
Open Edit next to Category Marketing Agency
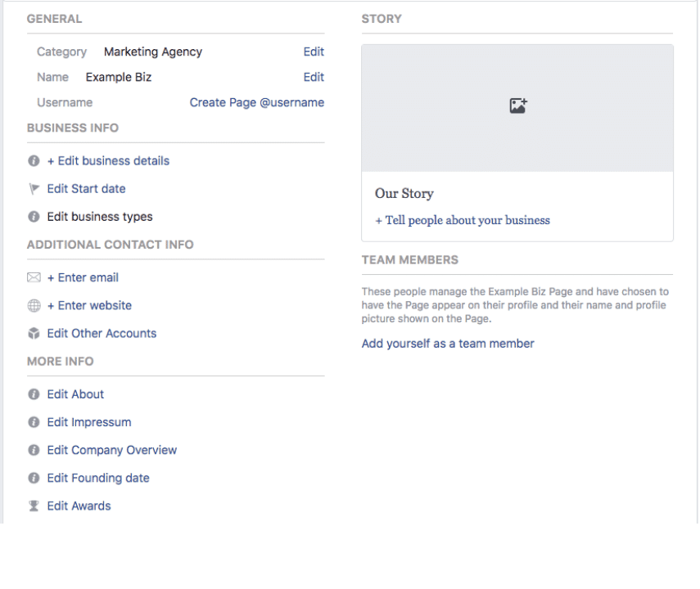(314, 52)
